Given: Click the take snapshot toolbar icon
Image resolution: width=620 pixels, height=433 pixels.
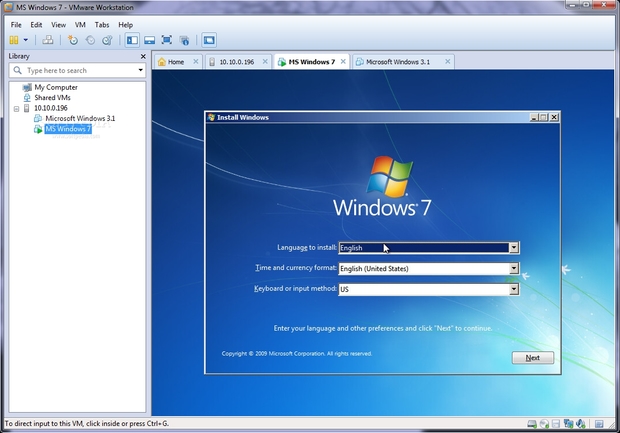Looking at the screenshot, I should pyautogui.click(x=72, y=40).
